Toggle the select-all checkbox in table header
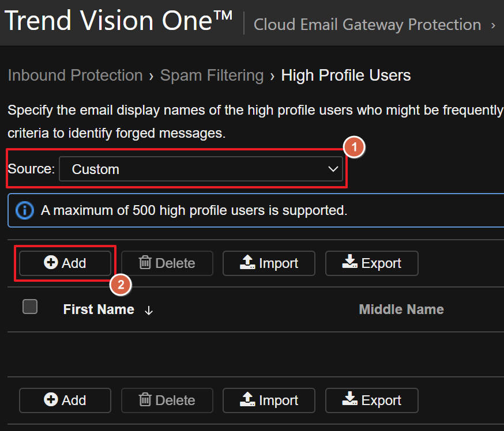The height and width of the screenshot is (431, 504). [x=30, y=307]
